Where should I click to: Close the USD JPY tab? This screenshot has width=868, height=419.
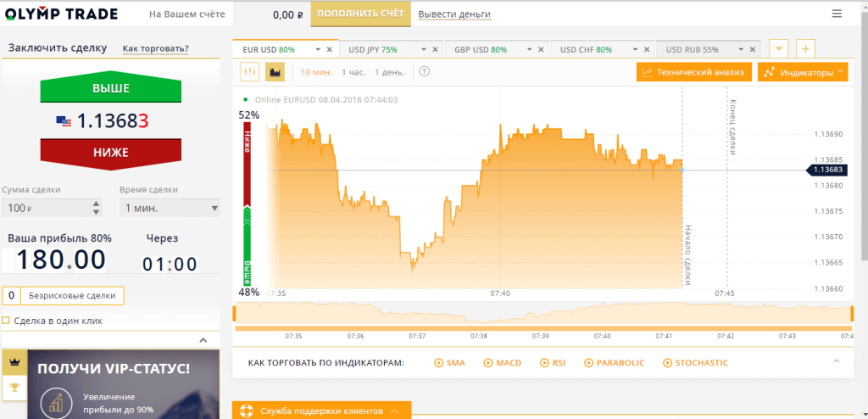[x=435, y=50]
